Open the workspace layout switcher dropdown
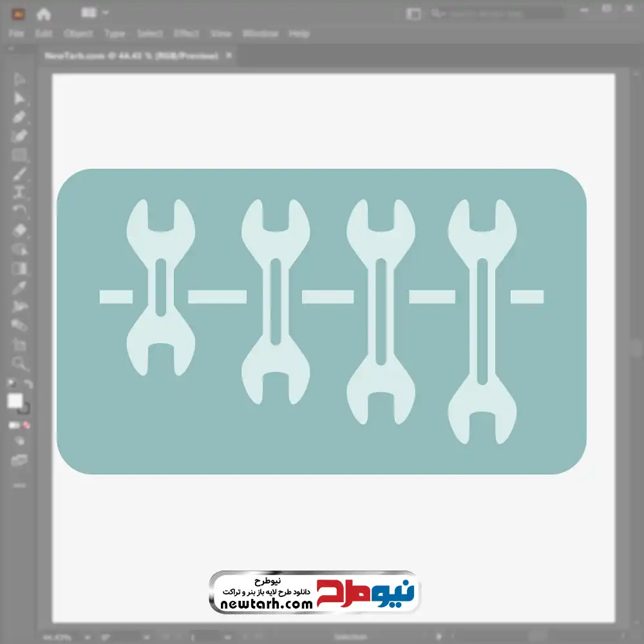644x644 pixels. 95,13
